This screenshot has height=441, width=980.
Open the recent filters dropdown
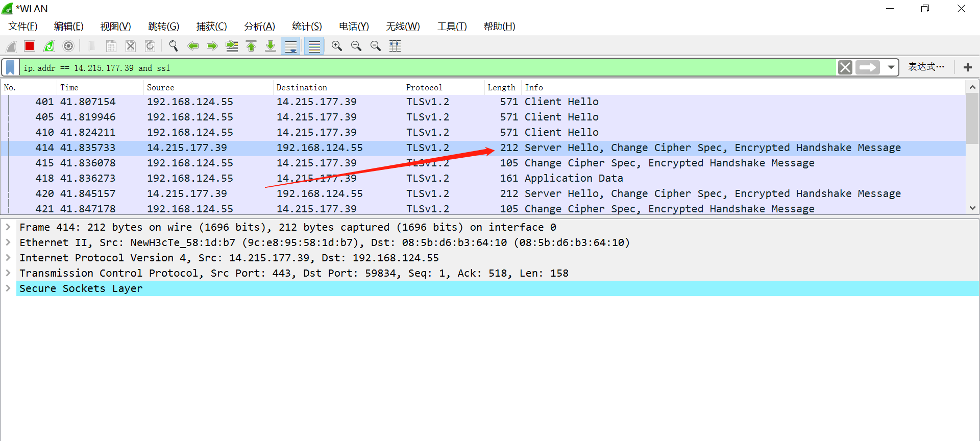click(x=891, y=67)
